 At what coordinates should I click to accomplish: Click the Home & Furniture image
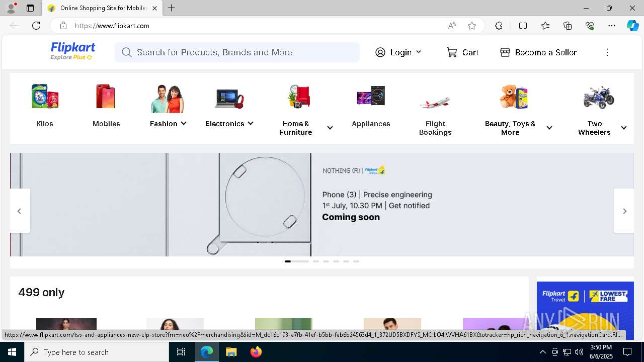(x=299, y=97)
